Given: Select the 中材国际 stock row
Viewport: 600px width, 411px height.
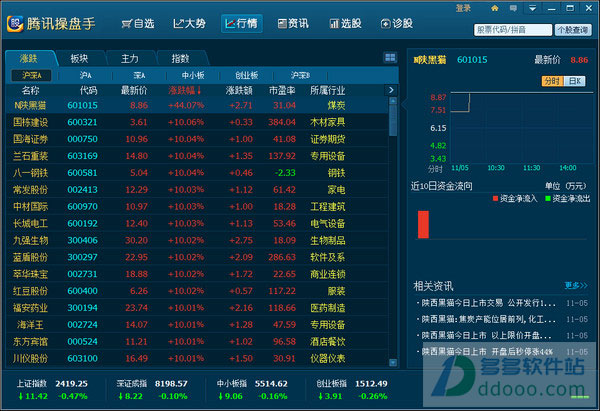Looking at the screenshot, I should tap(197, 207).
